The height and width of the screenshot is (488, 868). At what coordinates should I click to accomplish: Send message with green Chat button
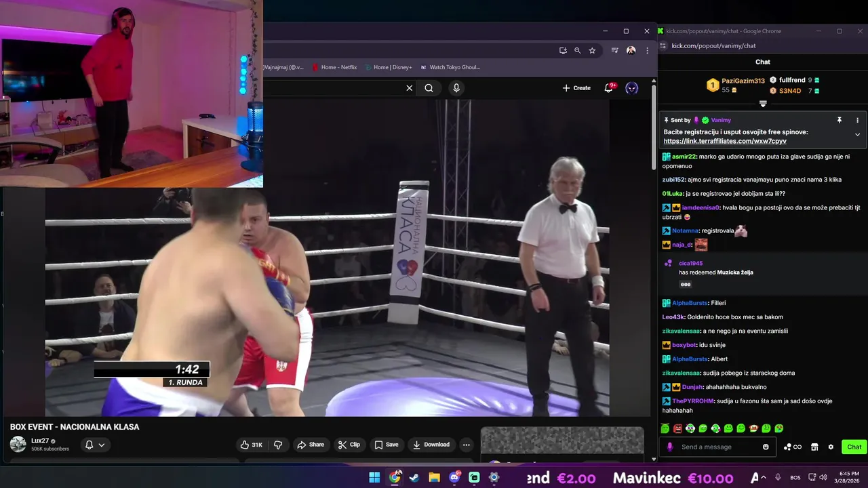(854, 447)
